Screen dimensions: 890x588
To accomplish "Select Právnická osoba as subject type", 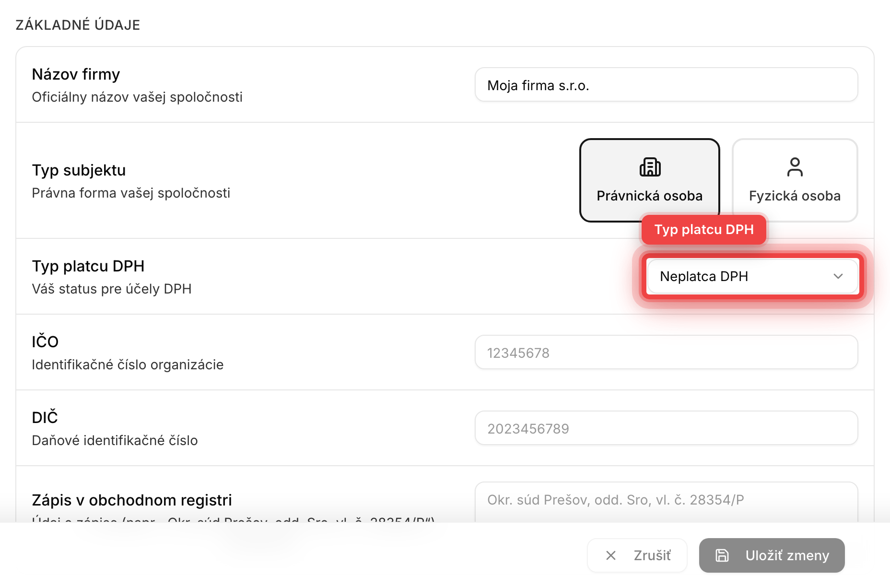I will click(x=650, y=180).
